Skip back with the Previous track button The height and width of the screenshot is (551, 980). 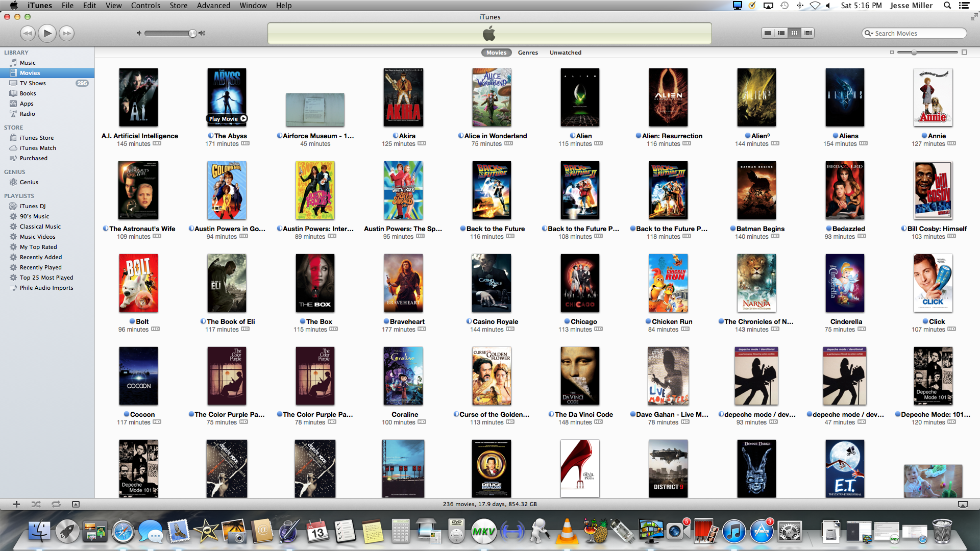[x=28, y=33]
